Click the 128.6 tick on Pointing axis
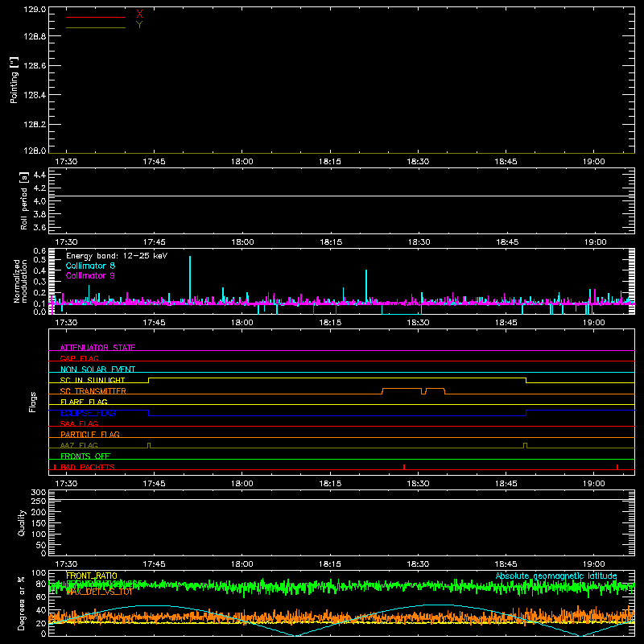 tap(35, 66)
